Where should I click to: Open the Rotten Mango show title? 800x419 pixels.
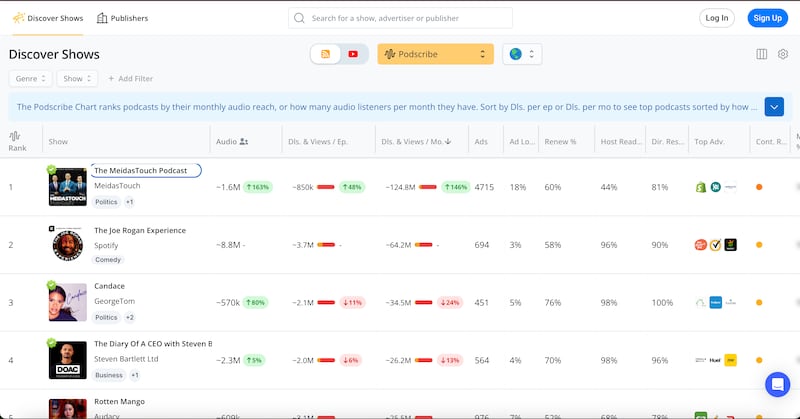click(119, 401)
